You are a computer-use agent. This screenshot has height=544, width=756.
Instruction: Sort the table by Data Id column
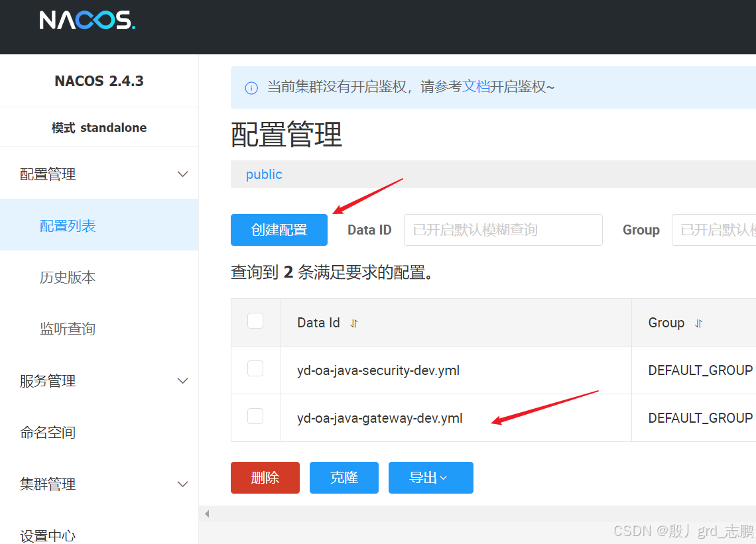coord(354,323)
